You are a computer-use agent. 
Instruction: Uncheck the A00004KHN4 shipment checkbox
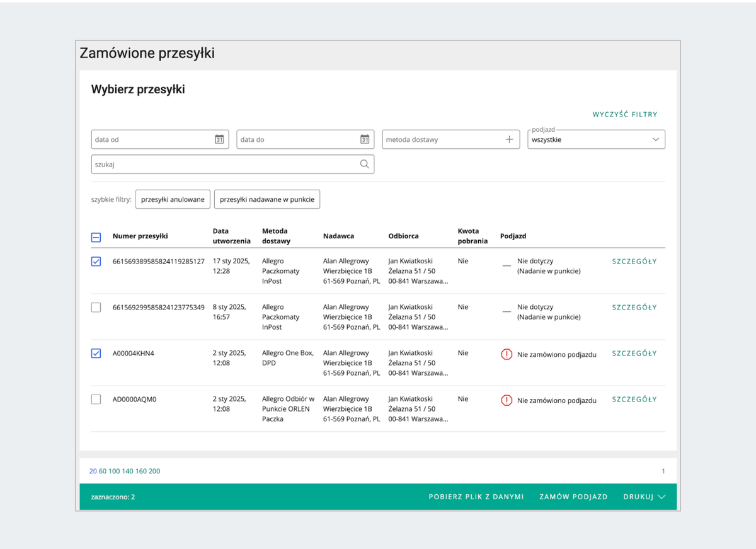click(96, 354)
